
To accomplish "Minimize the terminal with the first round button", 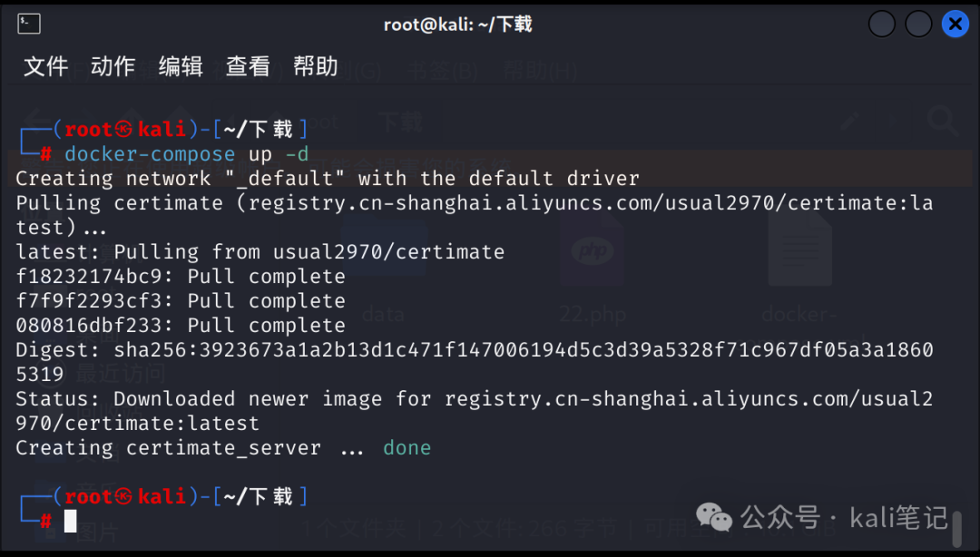I will [881, 24].
